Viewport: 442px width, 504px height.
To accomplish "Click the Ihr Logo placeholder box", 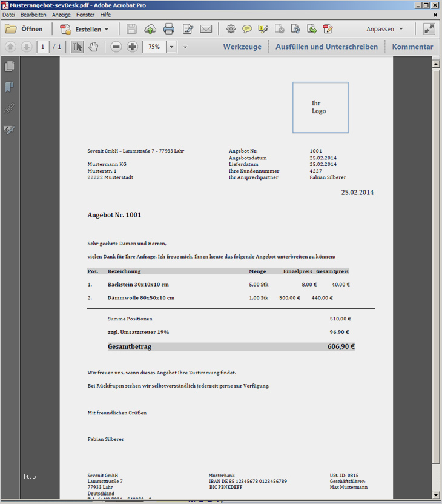I will point(320,107).
